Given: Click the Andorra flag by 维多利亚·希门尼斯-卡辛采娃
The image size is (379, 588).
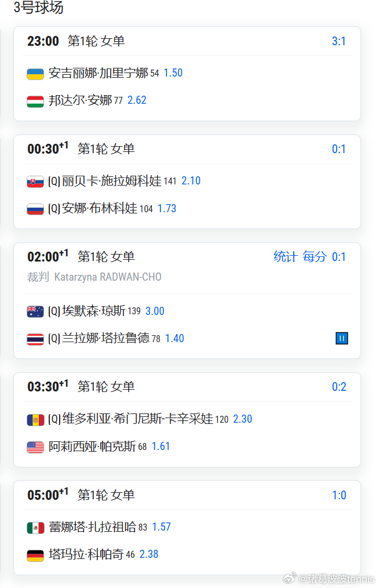Looking at the screenshot, I should [x=35, y=420].
